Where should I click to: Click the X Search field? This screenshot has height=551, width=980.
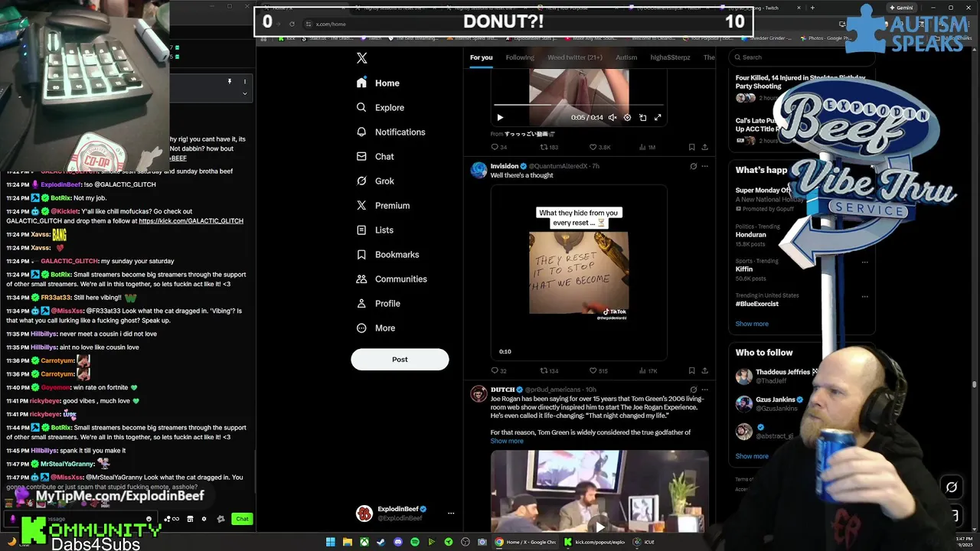pos(800,57)
